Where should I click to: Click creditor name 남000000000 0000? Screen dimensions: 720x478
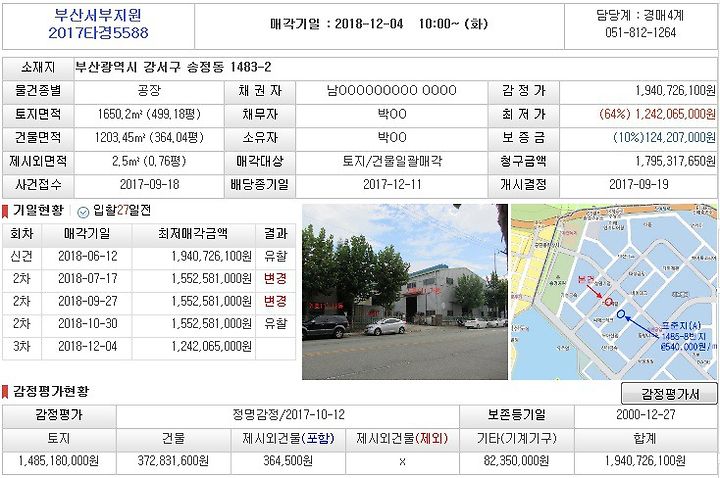[392, 90]
